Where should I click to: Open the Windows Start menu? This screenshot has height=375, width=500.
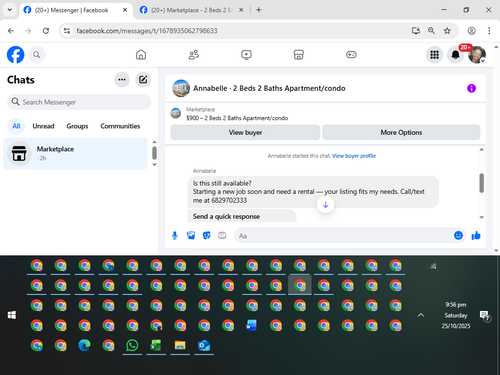coord(12,315)
